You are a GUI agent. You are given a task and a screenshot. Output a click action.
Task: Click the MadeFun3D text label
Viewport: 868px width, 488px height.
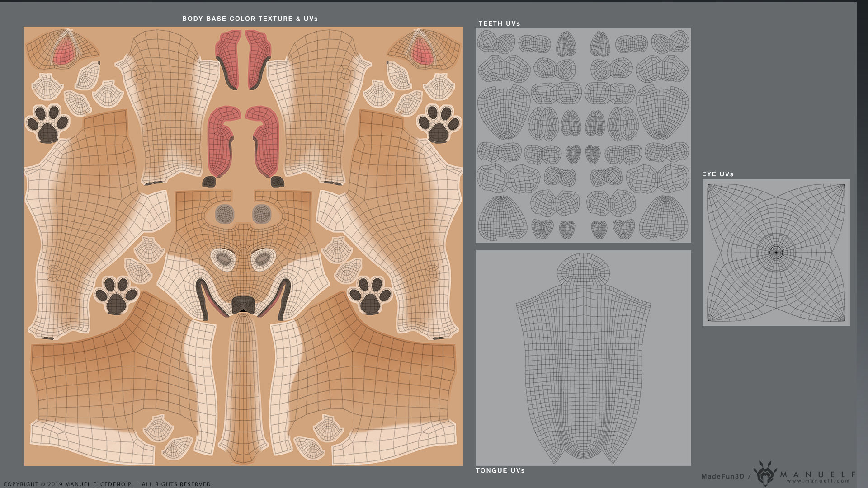pyautogui.click(x=722, y=476)
